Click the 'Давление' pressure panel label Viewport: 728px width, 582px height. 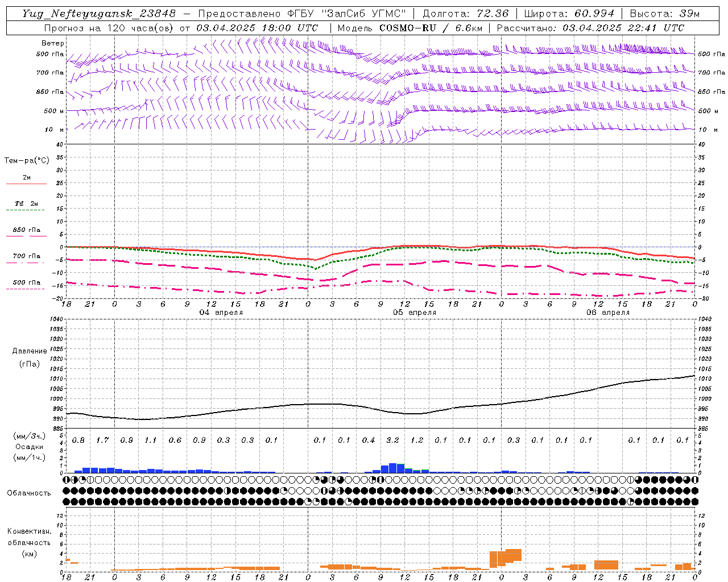29,351
